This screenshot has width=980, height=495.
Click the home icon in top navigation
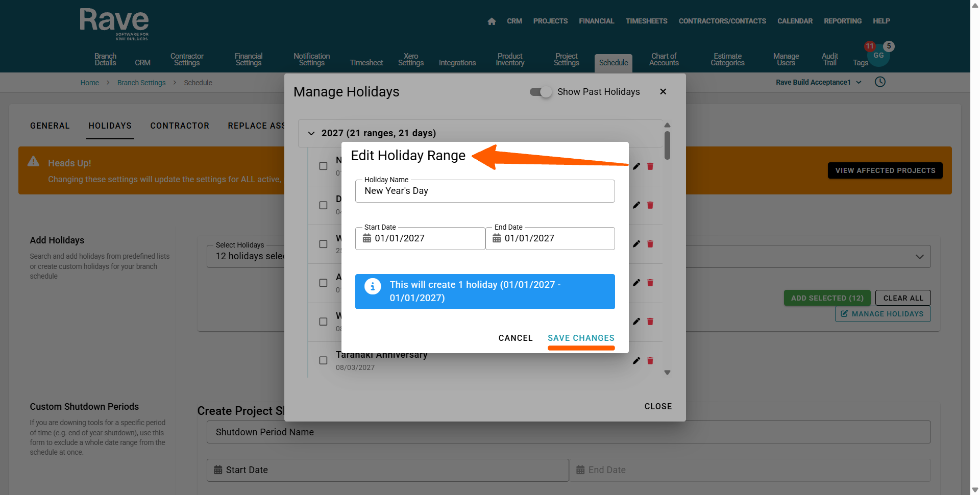coord(492,21)
